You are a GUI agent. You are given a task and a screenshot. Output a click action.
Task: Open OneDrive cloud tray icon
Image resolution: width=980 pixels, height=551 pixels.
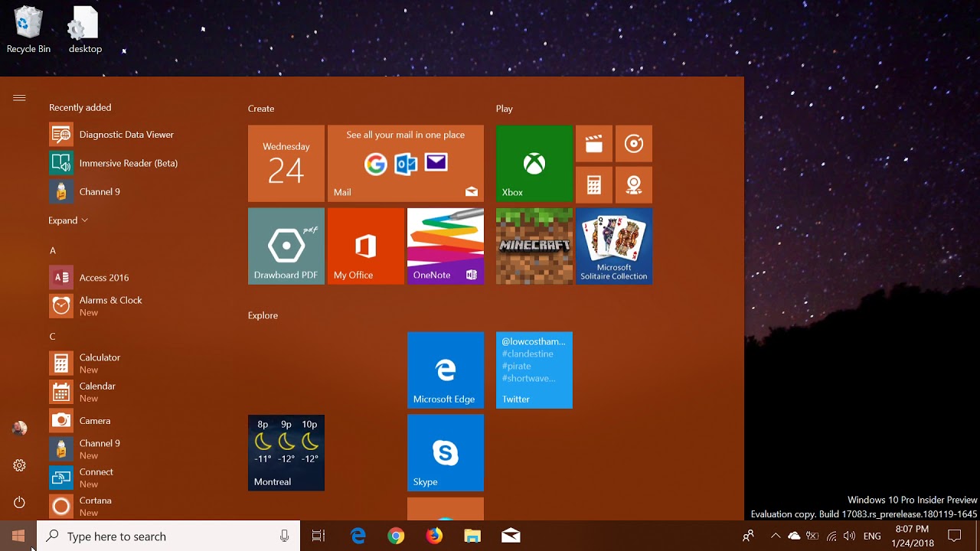(x=794, y=536)
